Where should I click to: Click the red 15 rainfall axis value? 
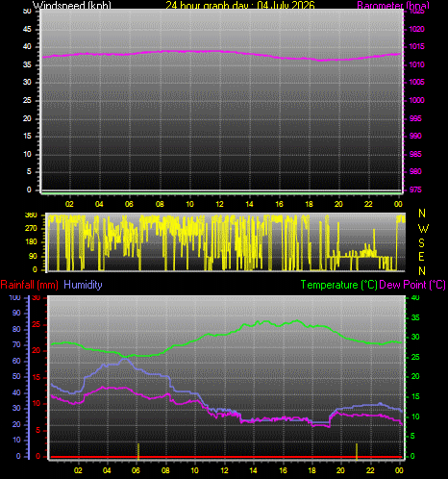37,377
